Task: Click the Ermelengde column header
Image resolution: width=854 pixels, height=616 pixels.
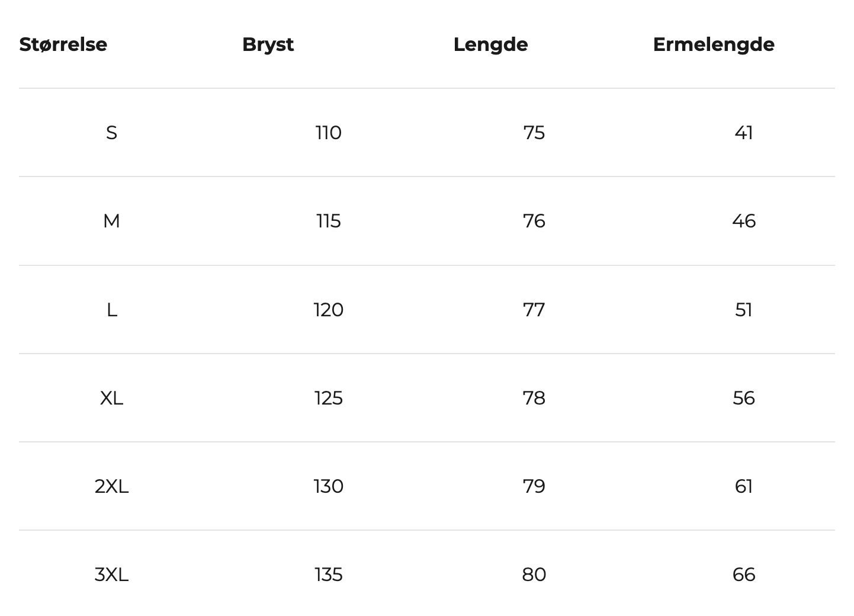Action: pyautogui.click(x=714, y=44)
